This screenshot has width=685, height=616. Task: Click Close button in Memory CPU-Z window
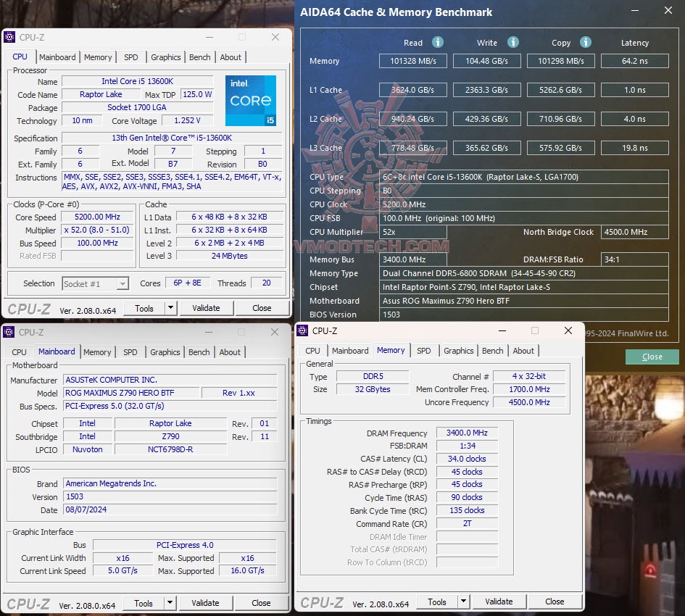(x=555, y=602)
